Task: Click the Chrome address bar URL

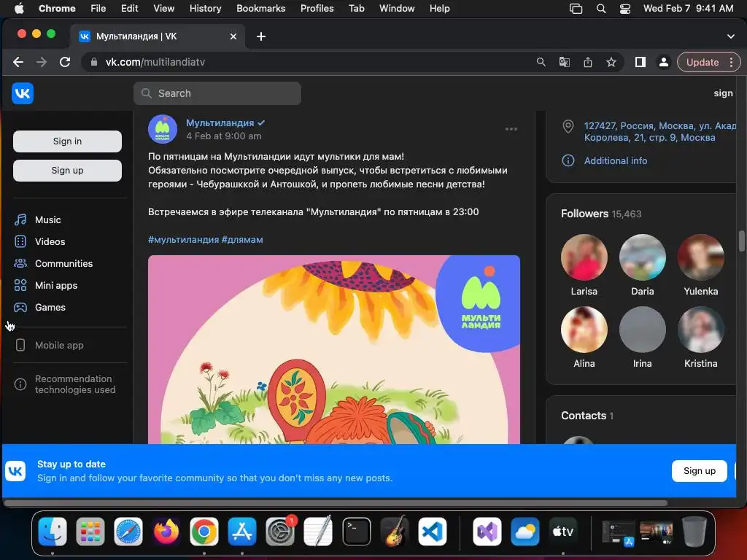Action: (x=155, y=62)
